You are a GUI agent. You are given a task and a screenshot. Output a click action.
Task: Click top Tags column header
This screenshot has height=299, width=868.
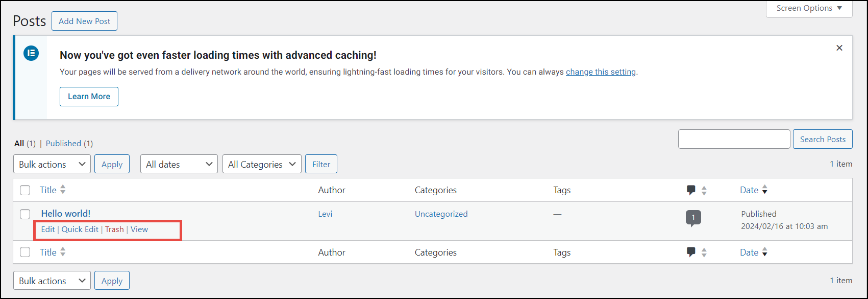[562, 190]
